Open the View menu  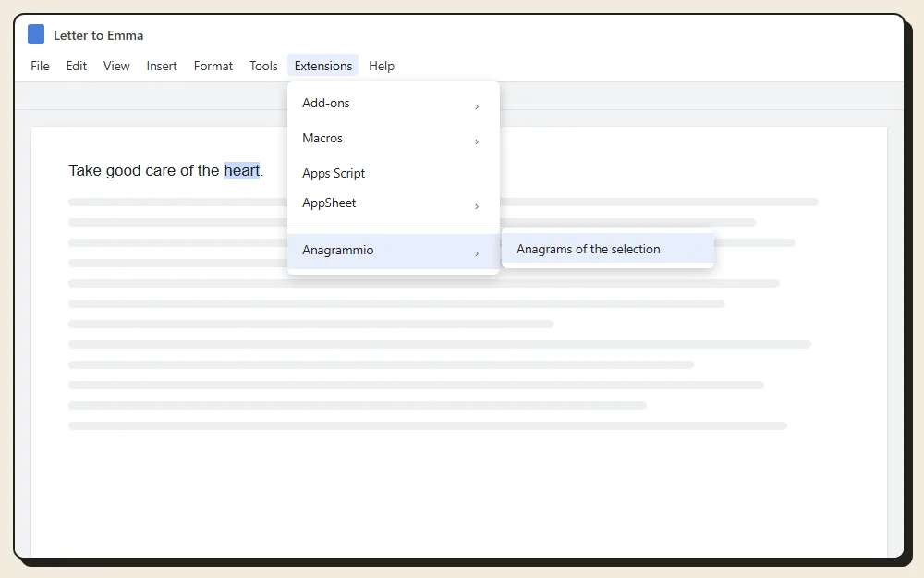116,66
